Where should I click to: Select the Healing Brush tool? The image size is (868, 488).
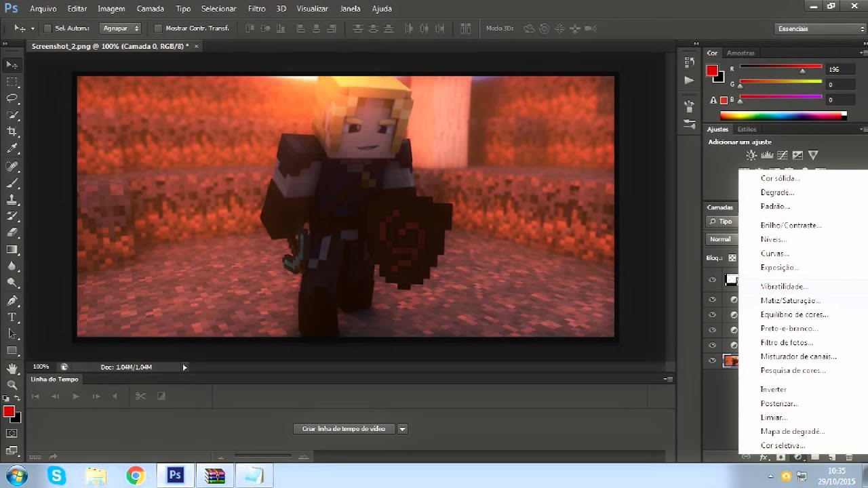coord(12,166)
